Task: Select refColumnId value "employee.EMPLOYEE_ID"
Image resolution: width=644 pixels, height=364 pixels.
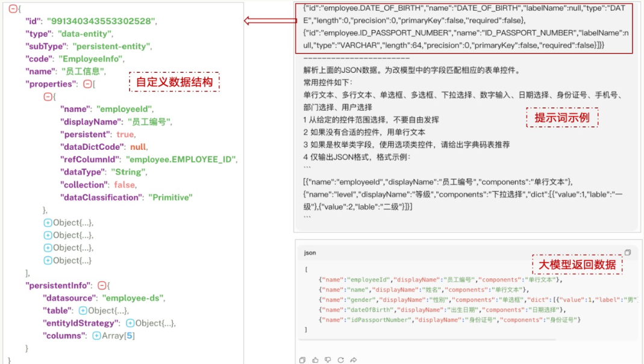Action: [181, 159]
